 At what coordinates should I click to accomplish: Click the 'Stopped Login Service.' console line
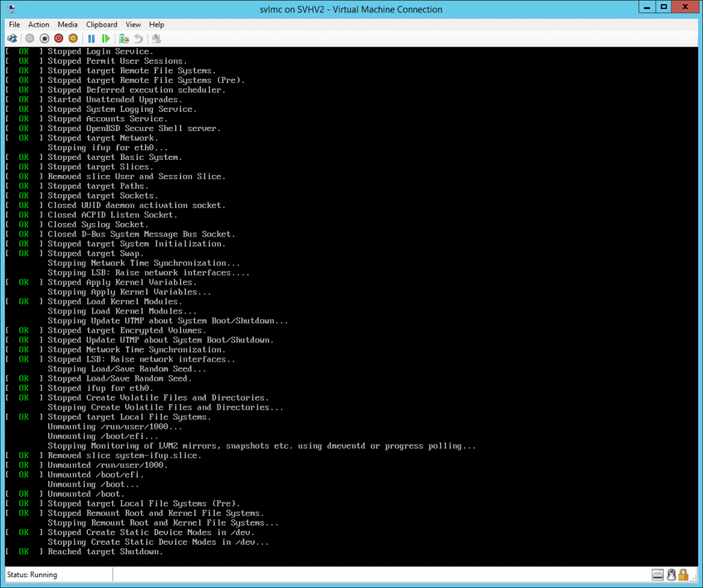click(100, 51)
